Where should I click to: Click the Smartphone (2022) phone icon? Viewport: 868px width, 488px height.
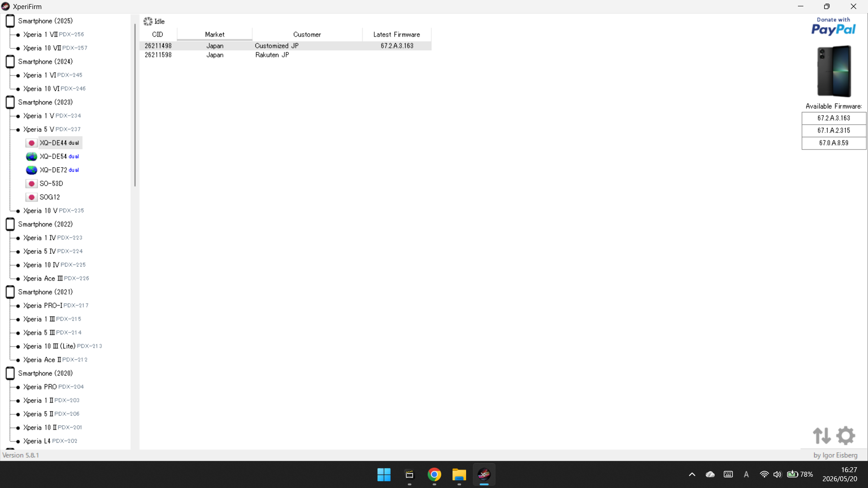tap(10, 224)
